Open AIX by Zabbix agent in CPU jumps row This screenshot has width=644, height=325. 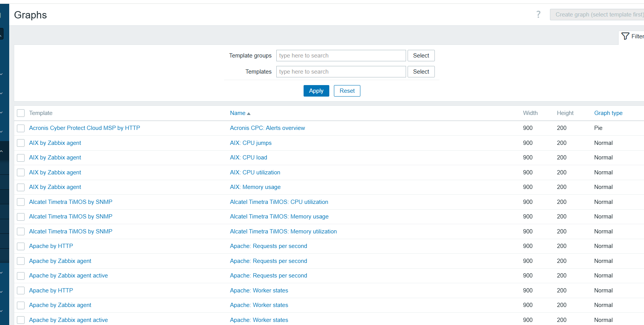click(55, 143)
